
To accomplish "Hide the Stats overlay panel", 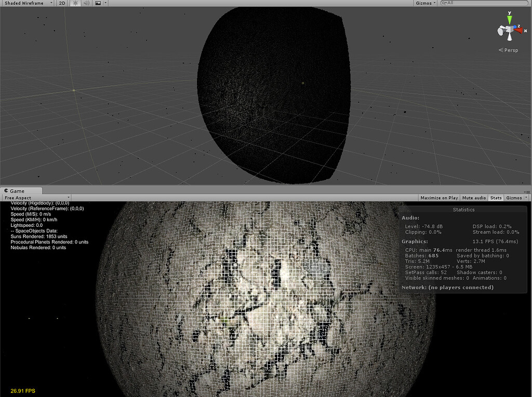I will (496, 198).
